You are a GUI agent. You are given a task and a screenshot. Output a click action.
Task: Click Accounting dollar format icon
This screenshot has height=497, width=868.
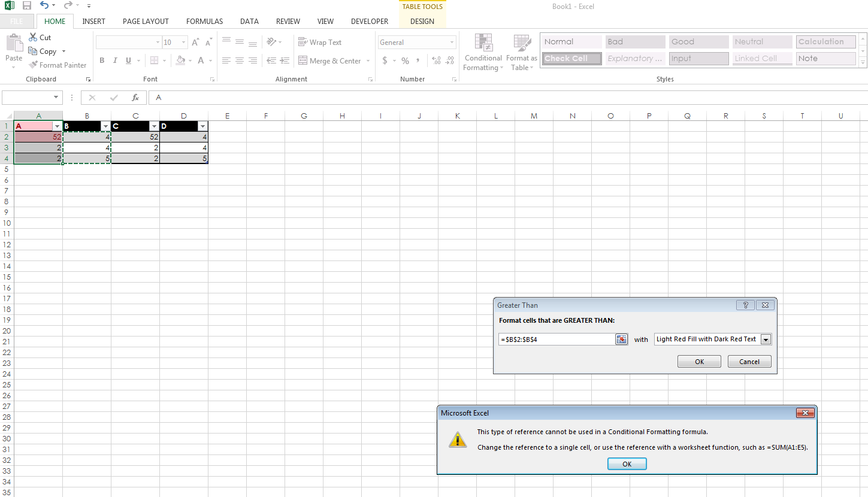(385, 60)
